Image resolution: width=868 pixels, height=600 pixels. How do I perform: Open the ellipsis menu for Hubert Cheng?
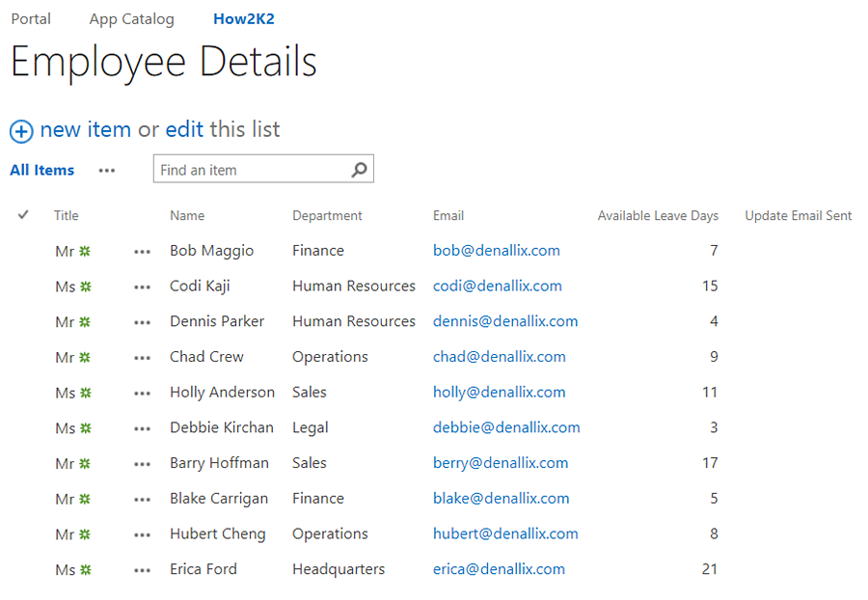(x=143, y=535)
